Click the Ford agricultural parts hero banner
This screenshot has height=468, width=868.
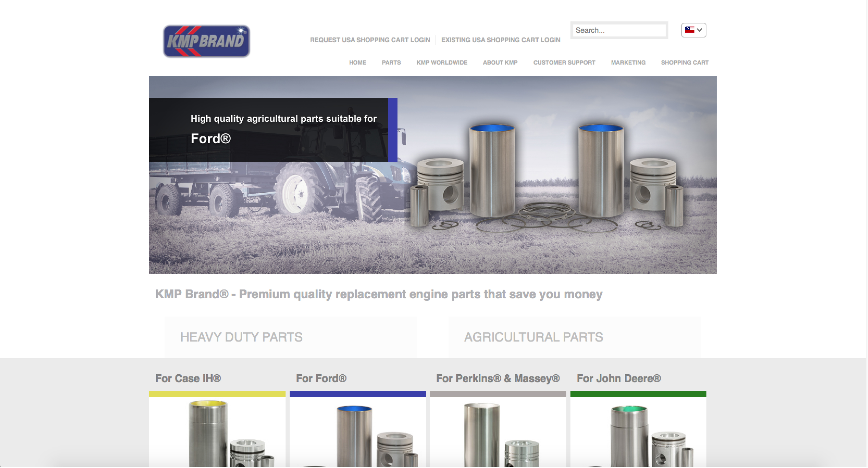(433, 175)
